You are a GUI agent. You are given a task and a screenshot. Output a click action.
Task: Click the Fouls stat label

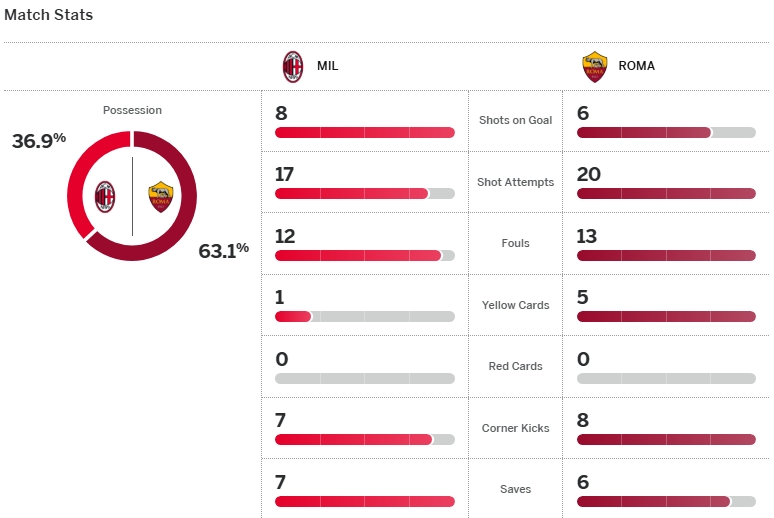click(x=515, y=243)
